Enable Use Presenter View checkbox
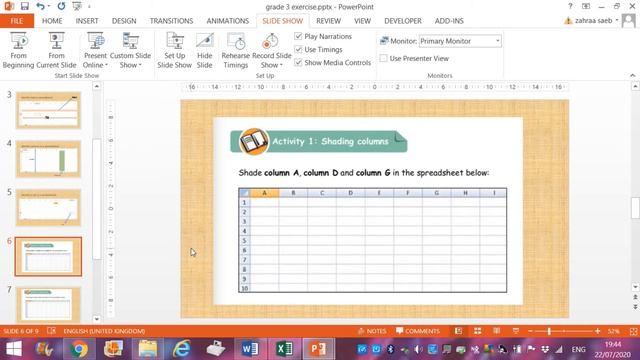This screenshot has width=640, height=360. click(x=383, y=58)
